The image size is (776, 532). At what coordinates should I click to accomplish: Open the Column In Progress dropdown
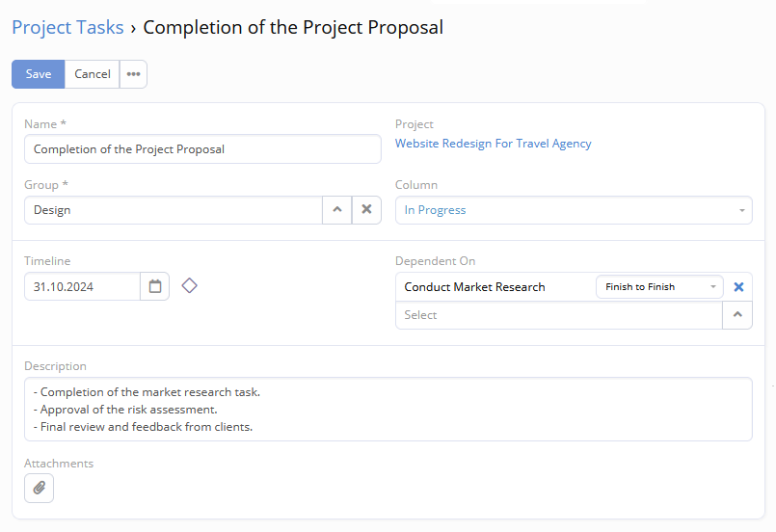574,210
